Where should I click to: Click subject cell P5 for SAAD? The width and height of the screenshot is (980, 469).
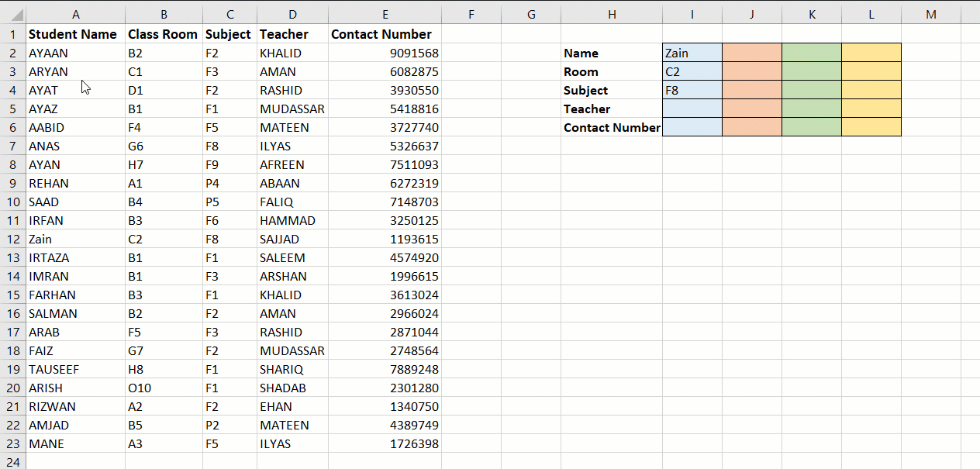pyautogui.click(x=229, y=202)
